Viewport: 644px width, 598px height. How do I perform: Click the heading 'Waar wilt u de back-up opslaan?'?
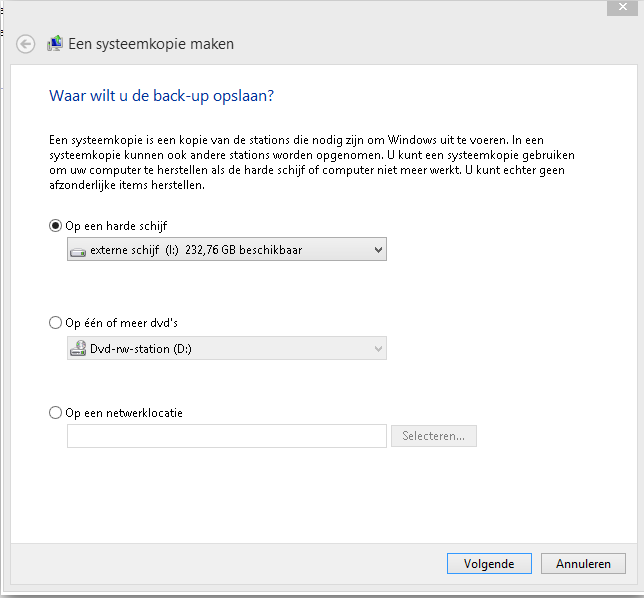pyautogui.click(x=161, y=96)
